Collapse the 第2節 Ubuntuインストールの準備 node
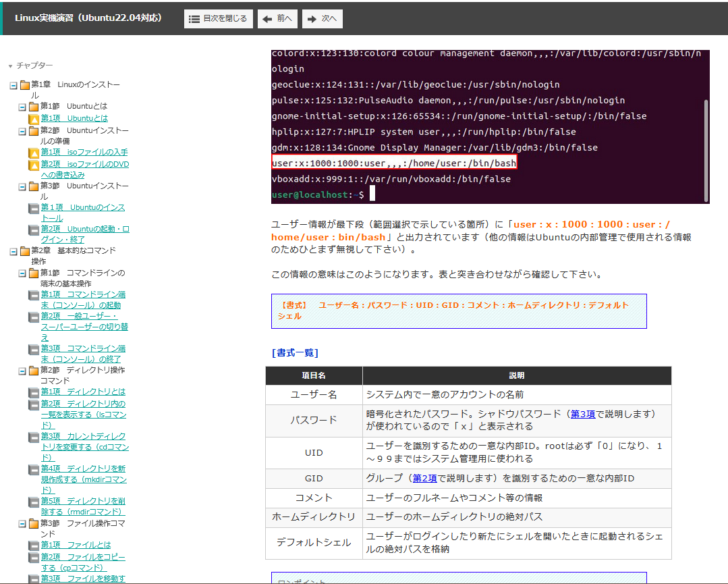 (x=22, y=131)
